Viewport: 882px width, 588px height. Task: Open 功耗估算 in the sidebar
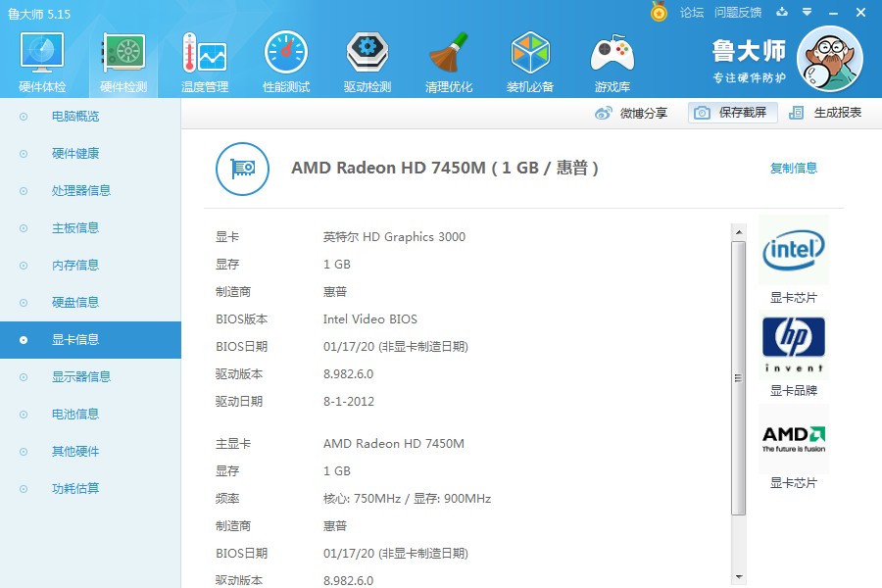[75, 488]
